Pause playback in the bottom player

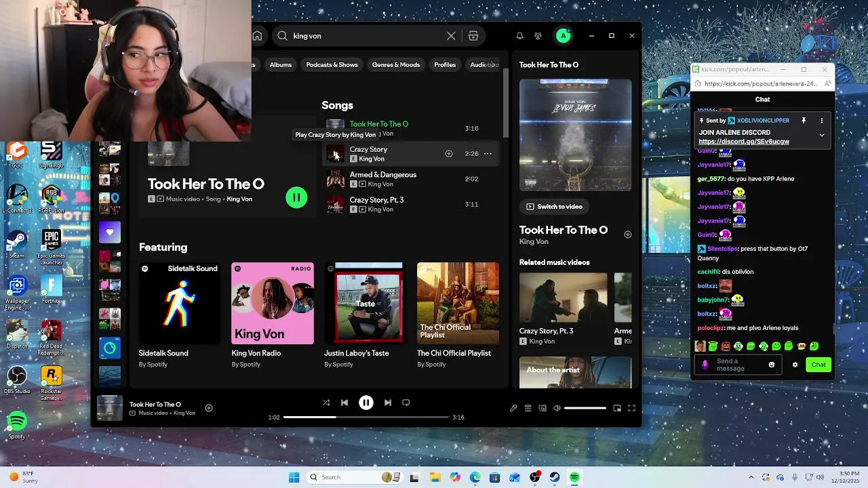point(366,403)
